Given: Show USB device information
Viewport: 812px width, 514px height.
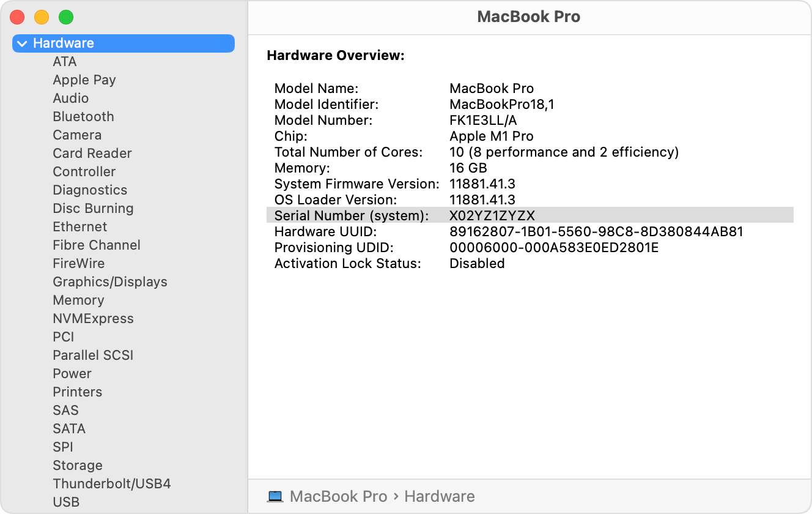Looking at the screenshot, I should click(x=66, y=502).
